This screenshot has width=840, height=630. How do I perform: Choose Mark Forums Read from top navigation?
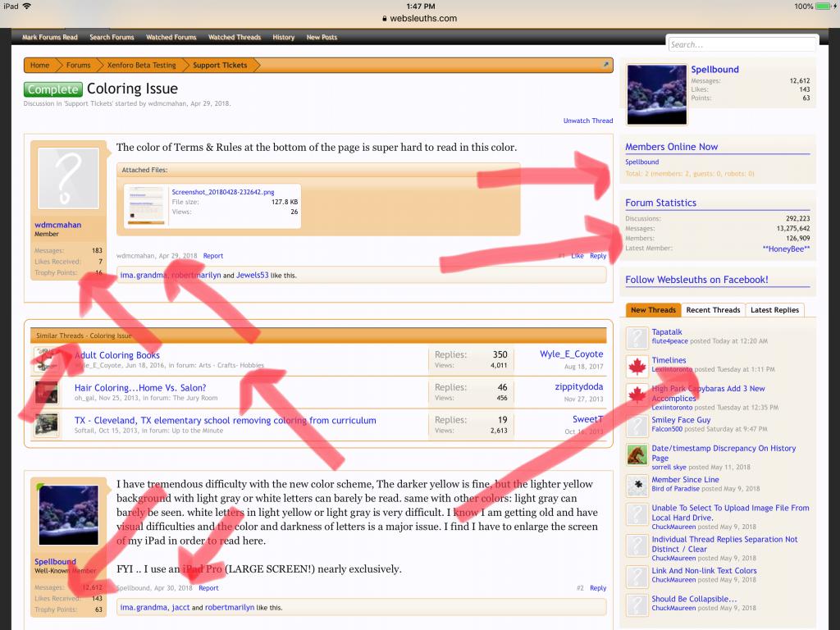(50, 37)
